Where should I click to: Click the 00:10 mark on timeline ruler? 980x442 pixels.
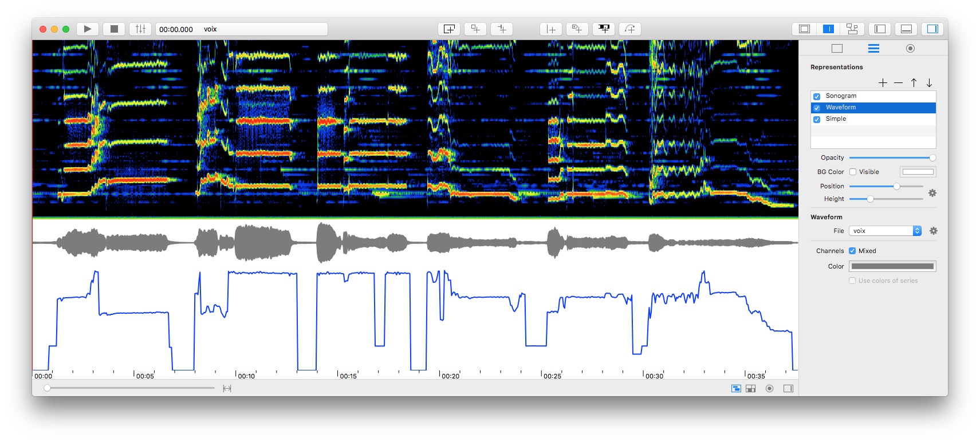point(246,376)
